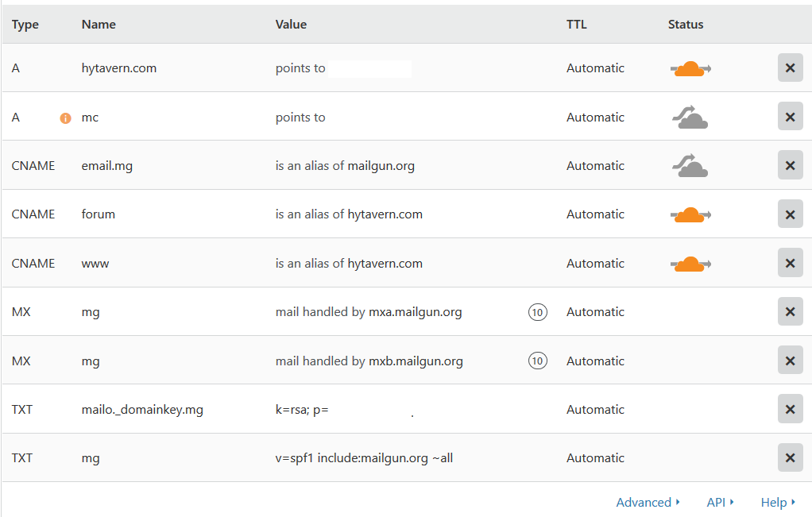Enable proxy on grey cloud for mc record

(690, 117)
